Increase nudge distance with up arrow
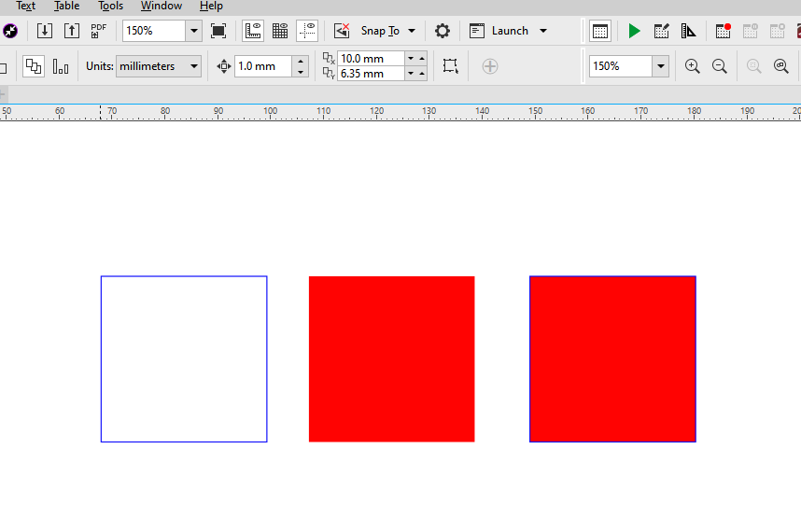 pyautogui.click(x=301, y=62)
